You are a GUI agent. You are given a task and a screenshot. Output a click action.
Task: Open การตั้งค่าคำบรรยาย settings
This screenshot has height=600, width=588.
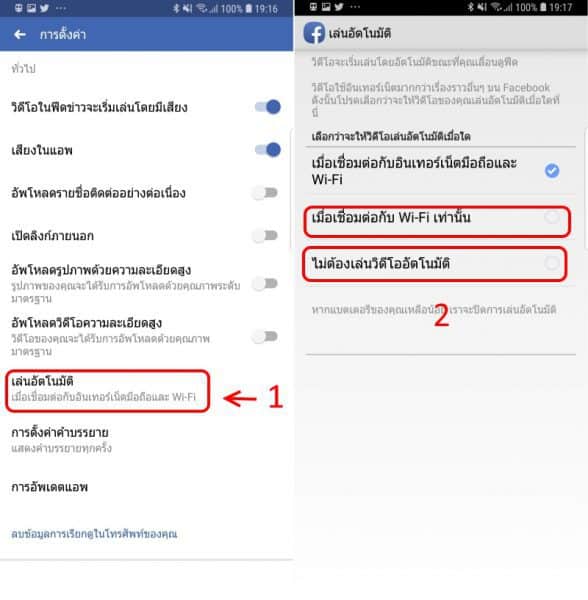coord(147,440)
